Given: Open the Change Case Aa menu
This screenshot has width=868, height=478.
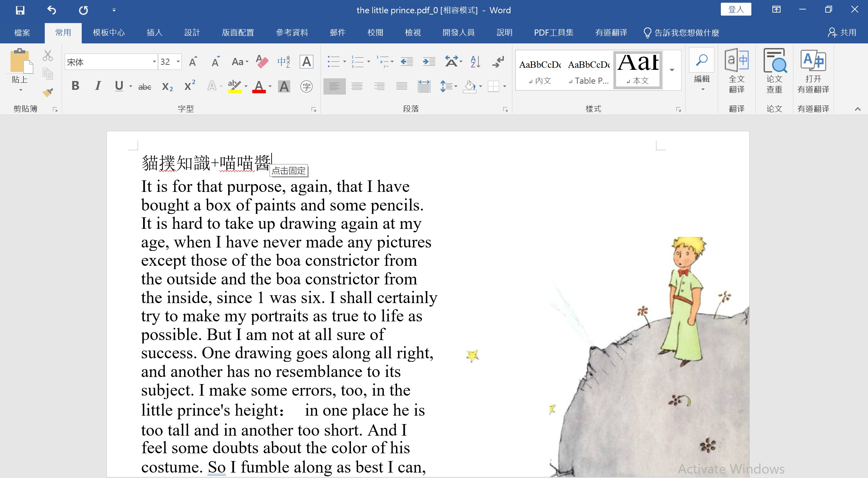Looking at the screenshot, I should point(240,62).
